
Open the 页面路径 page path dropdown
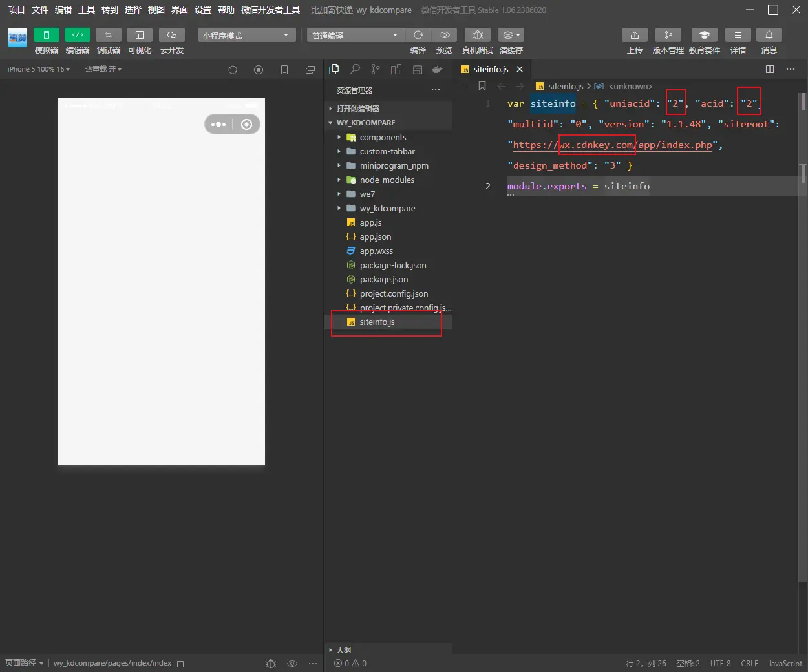[x=24, y=663]
